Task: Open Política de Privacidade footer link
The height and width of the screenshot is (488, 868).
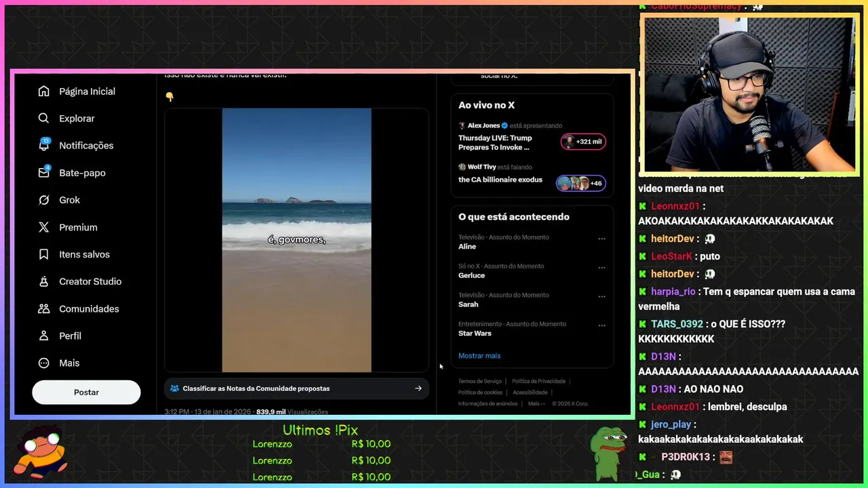Action: tap(538, 381)
